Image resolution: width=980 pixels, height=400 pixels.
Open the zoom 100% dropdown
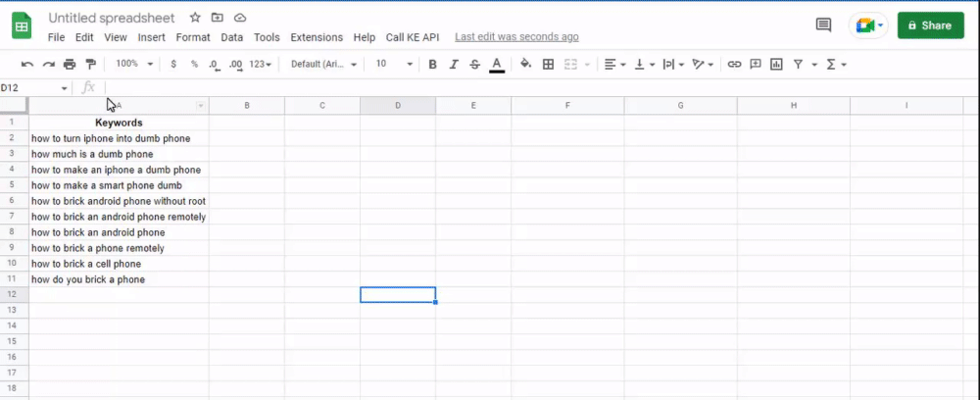pos(134,65)
